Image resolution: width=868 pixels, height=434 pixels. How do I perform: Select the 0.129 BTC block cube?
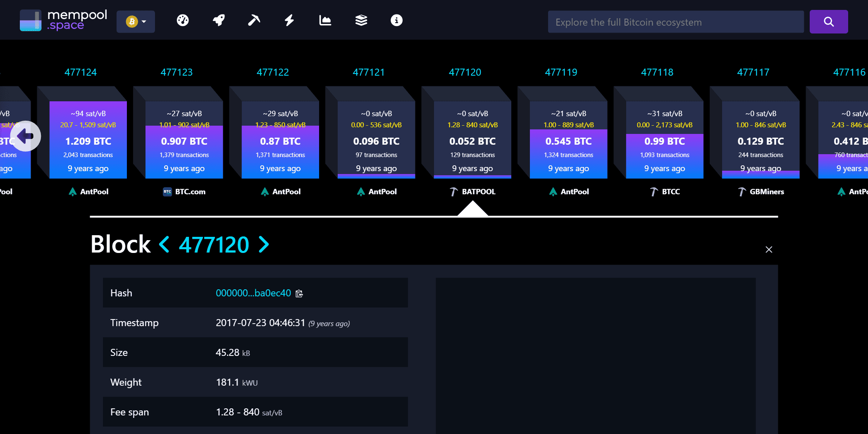(x=761, y=140)
